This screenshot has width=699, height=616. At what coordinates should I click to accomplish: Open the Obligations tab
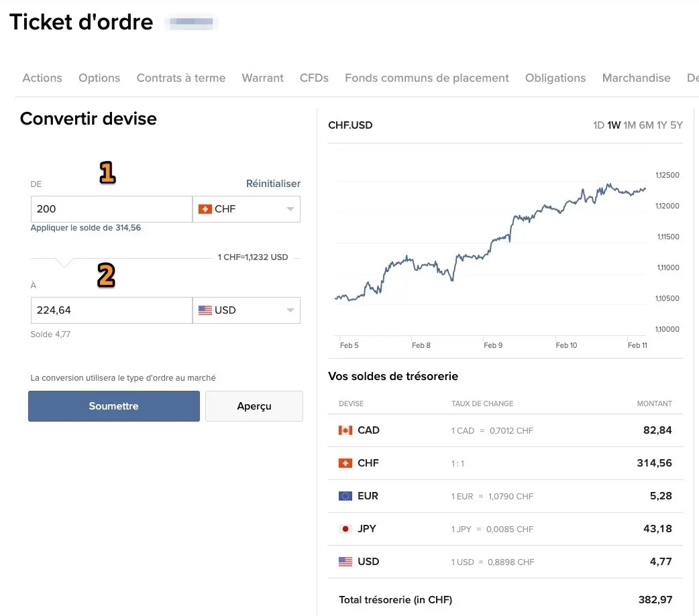pyautogui.click(x=555, y=78)
